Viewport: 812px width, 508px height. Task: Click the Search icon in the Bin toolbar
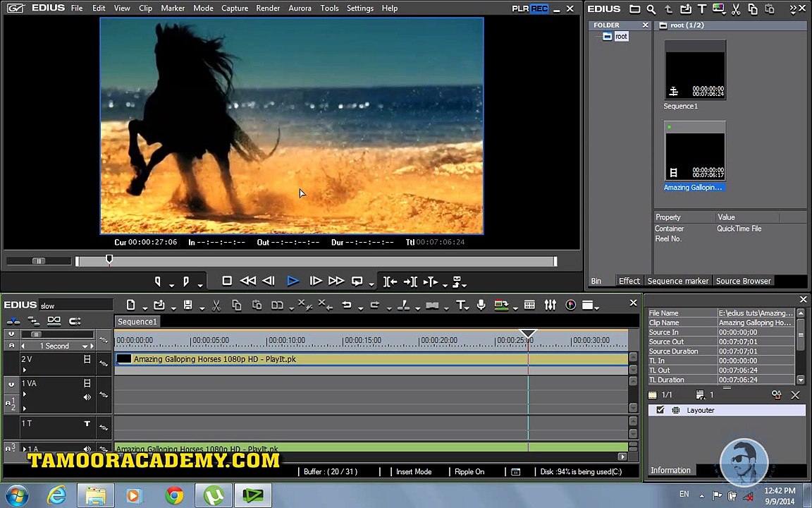pos(651,8)
